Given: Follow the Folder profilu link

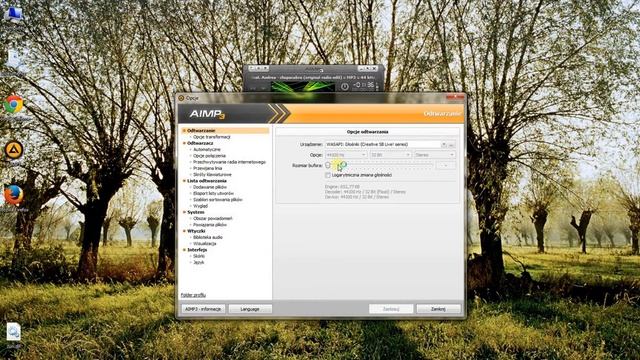Looking at the screenshot, I should tap(193, 295).
